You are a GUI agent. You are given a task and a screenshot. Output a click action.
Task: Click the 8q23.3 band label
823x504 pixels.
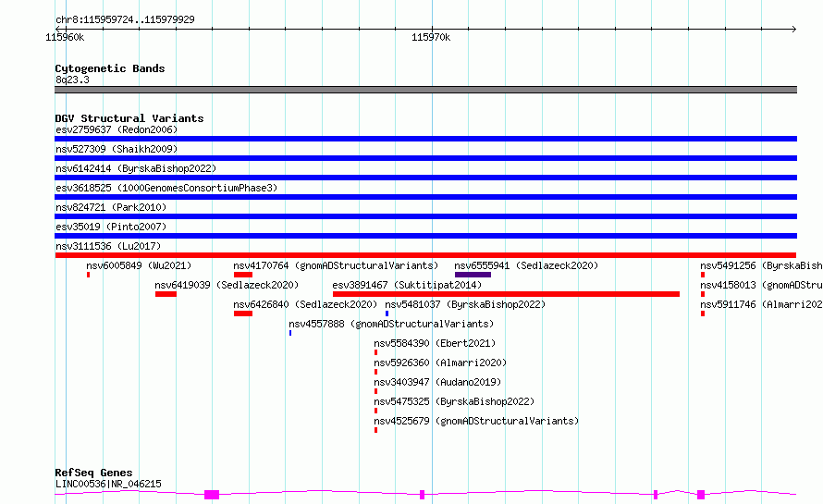coord(72,80)
